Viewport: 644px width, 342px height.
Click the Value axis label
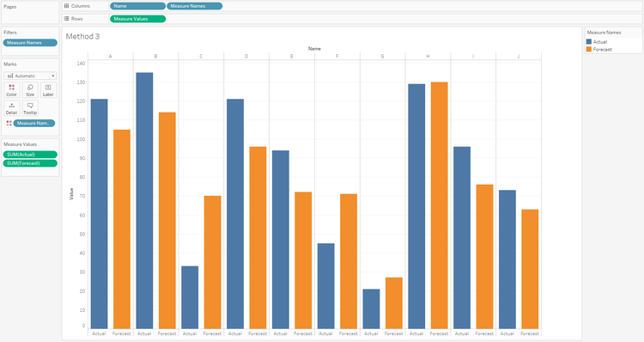pyautogui.click(x=71, y=193)
